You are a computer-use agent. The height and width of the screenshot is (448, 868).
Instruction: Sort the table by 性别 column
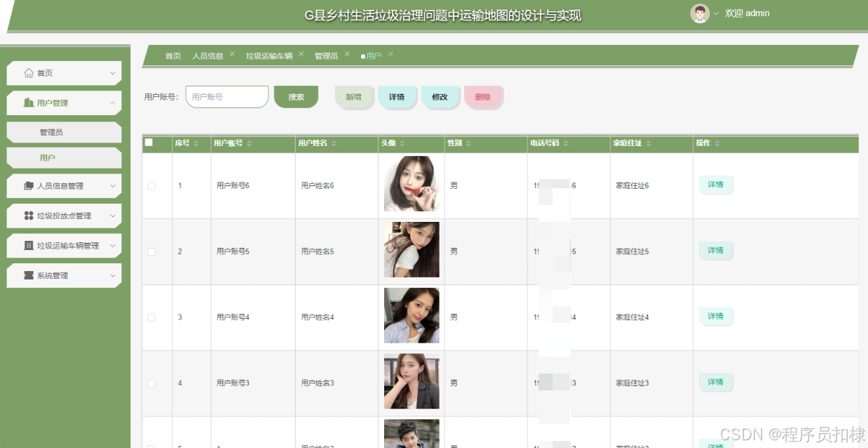click(468, 143)
